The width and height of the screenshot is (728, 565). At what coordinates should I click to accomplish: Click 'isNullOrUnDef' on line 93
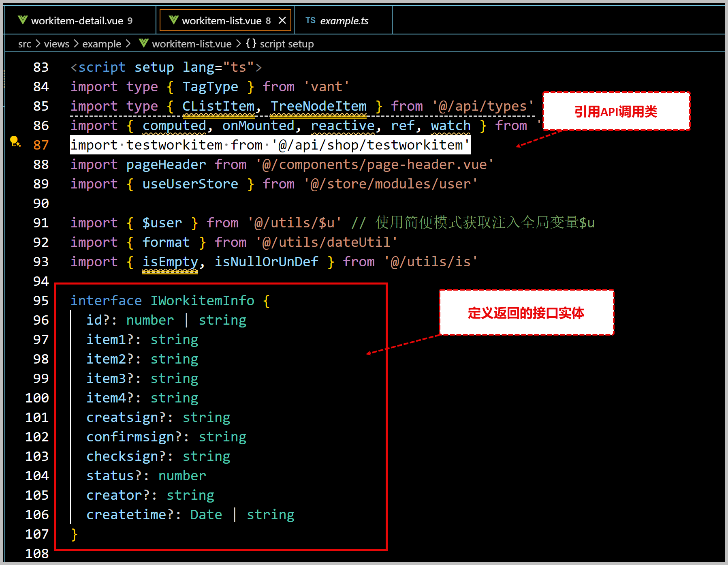coord(267,262)
